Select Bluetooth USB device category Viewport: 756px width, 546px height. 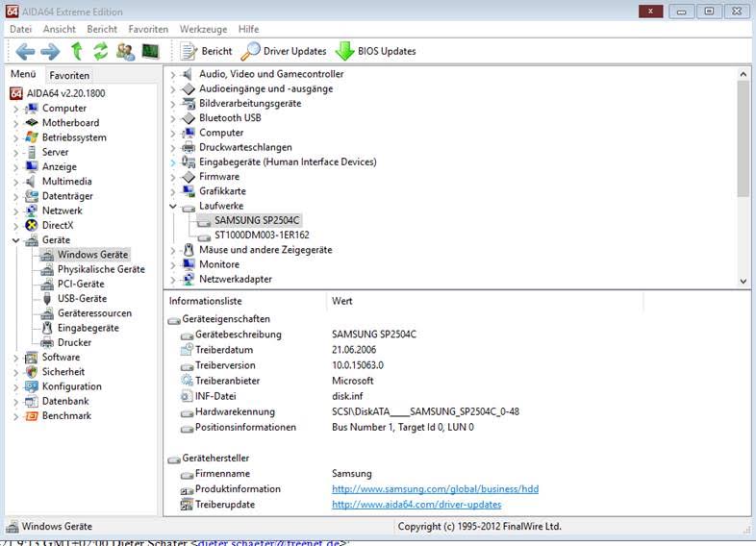point(230,118)
